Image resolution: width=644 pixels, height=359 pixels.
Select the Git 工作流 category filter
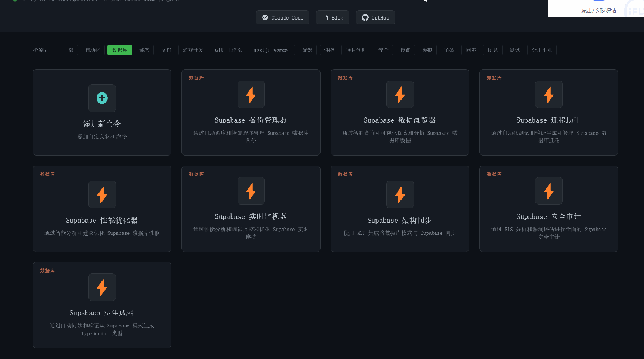point(229,50)
